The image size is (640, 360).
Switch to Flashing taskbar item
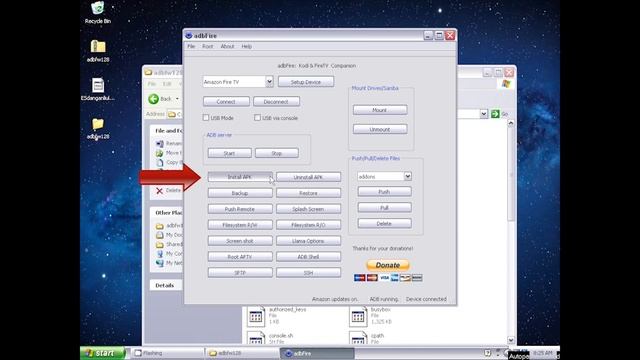tap(167, 353)
